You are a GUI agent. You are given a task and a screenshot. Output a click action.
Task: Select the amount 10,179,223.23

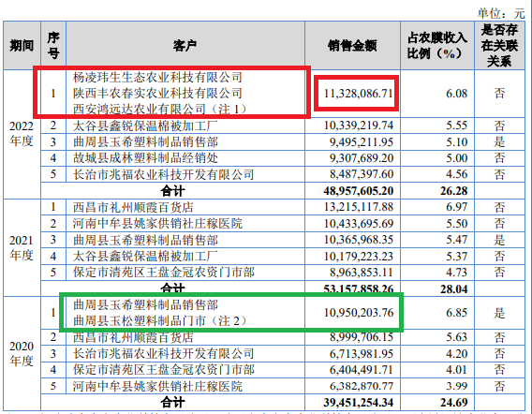point(359,256)
